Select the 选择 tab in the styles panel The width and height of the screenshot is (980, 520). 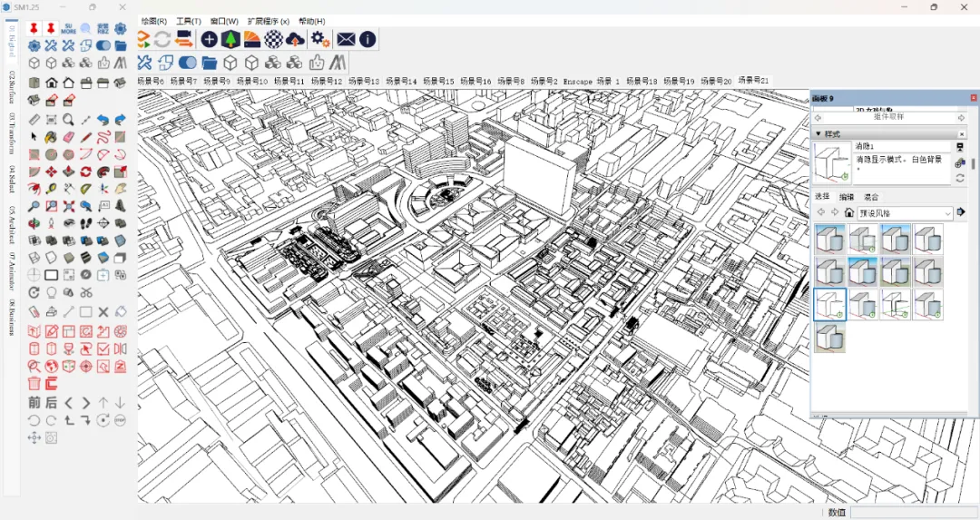coord(822,196)
